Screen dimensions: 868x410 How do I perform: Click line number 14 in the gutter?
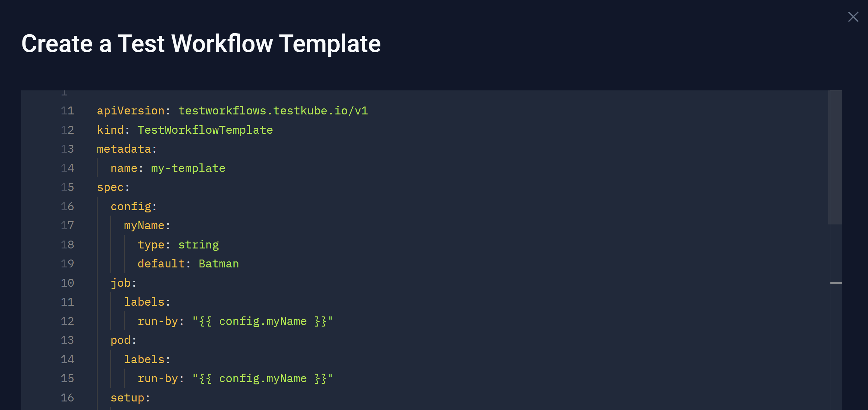pos(67,168)
